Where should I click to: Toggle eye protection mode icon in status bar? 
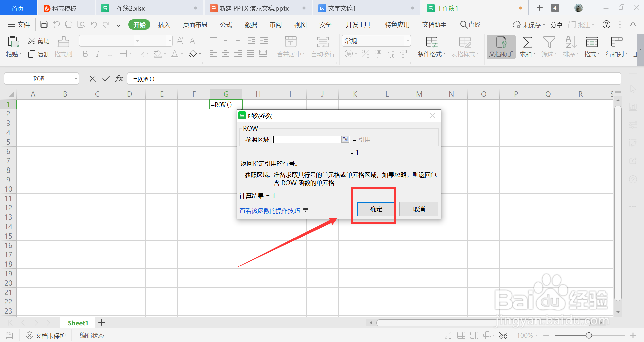tap(503, 335)
